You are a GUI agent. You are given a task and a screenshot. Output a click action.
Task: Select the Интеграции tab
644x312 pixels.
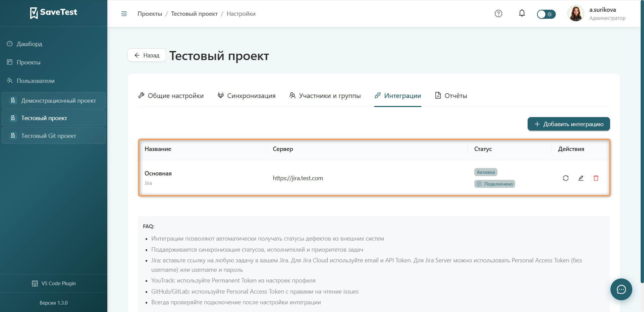pyautogui.click(x=398, y=96)
